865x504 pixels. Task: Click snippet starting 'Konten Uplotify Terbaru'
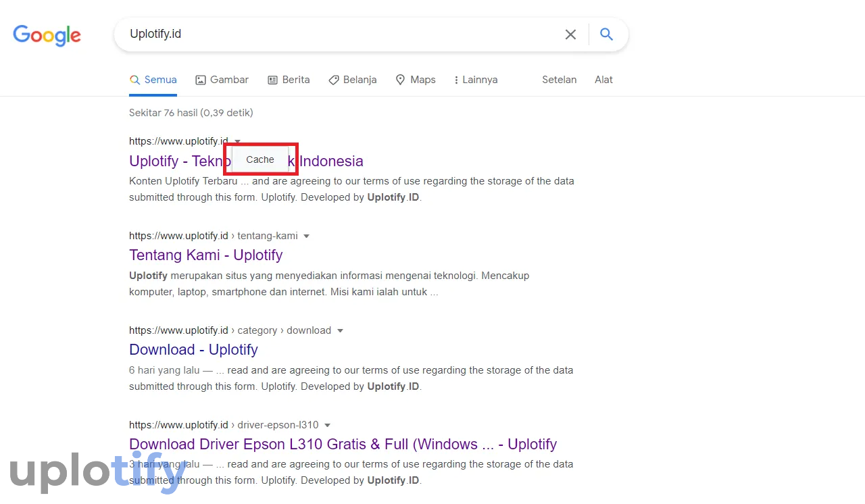point(351,189)
